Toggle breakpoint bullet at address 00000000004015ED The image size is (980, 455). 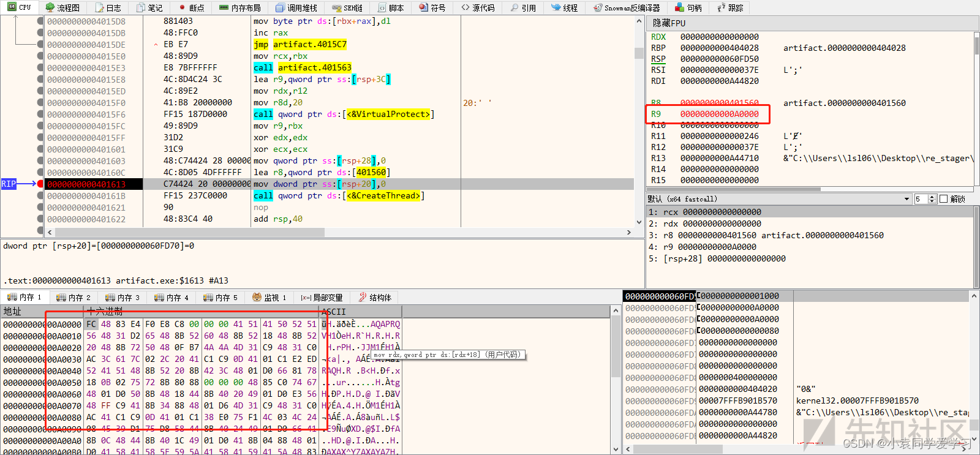(x=40, y=91)
